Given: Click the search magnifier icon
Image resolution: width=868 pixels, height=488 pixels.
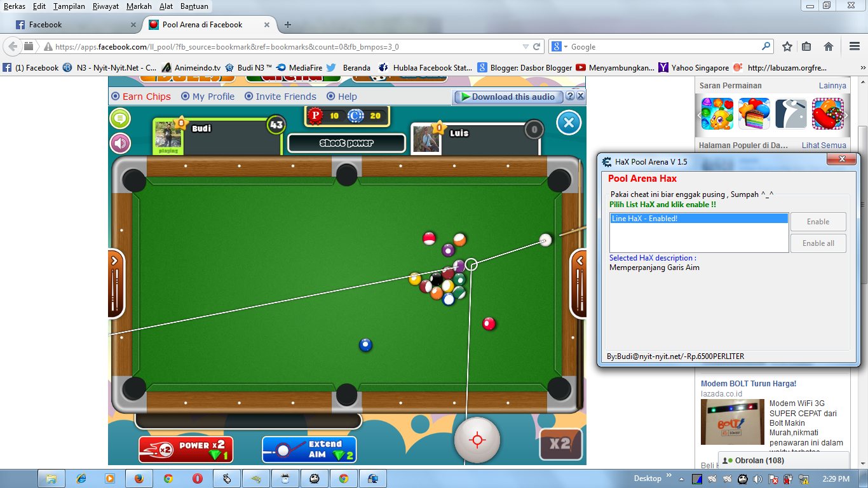Looking at the screenshot, I should tap(766, 46).
